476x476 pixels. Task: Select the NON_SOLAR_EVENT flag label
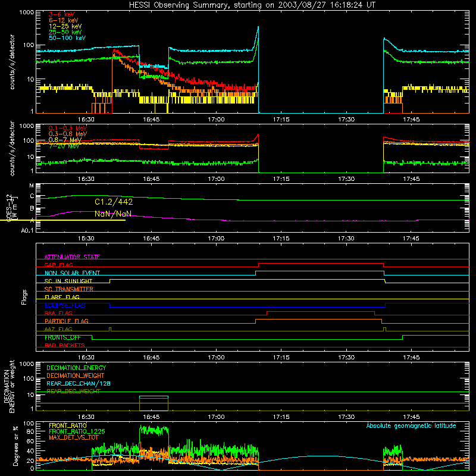72,273
